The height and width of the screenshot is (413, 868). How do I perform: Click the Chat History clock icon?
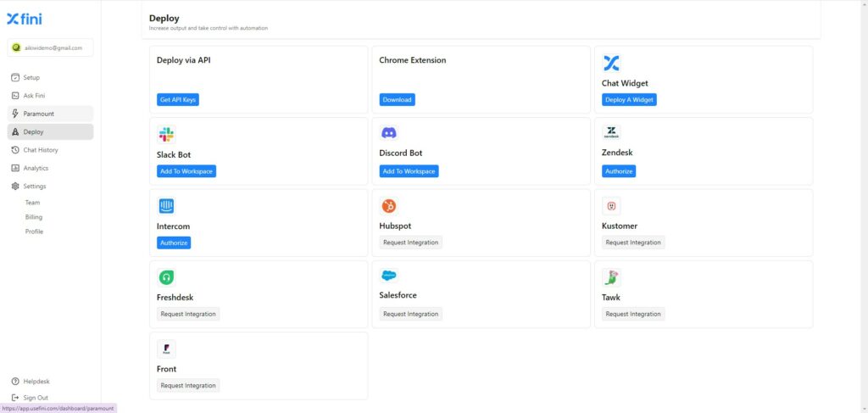coord(15,150)
